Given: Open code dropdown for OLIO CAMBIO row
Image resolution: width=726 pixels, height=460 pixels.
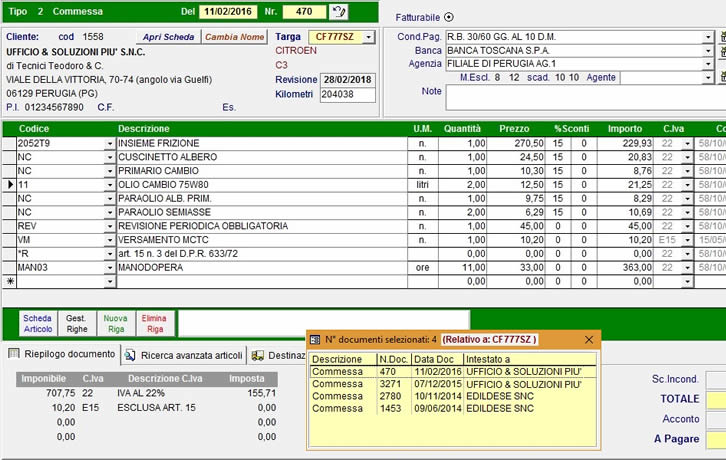Looking at the screenshot, I should [x=110, y=185].
